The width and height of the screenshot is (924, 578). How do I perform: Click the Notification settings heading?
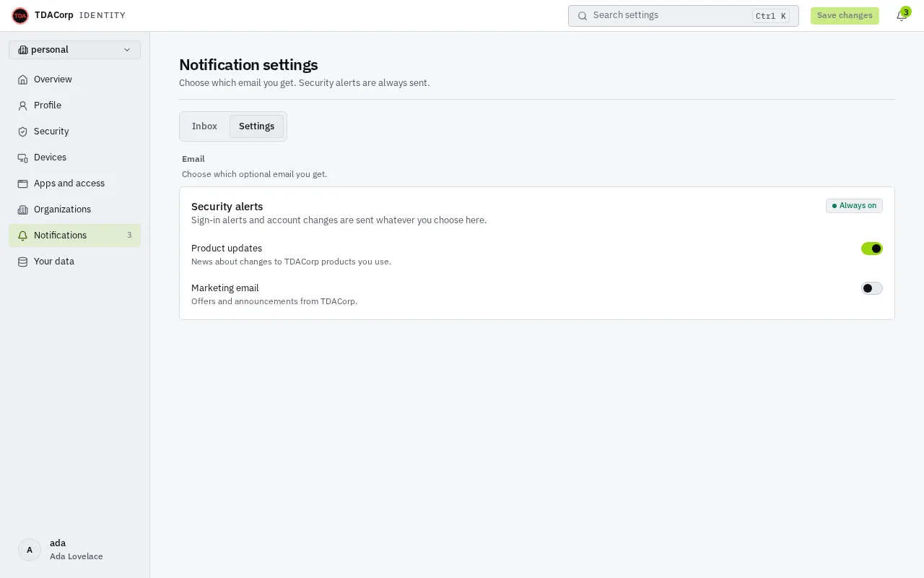(x=248, y=65)
